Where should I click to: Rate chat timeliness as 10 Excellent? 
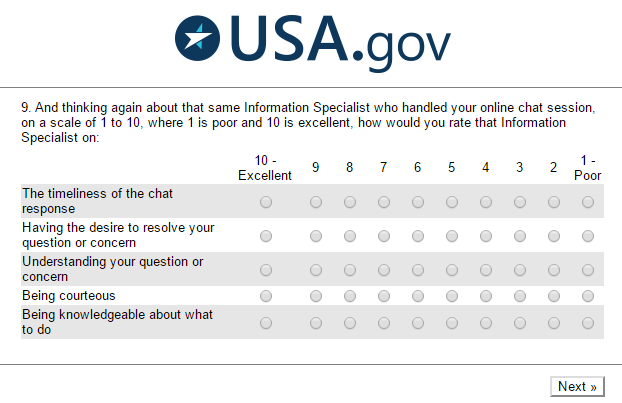point(265,202)
